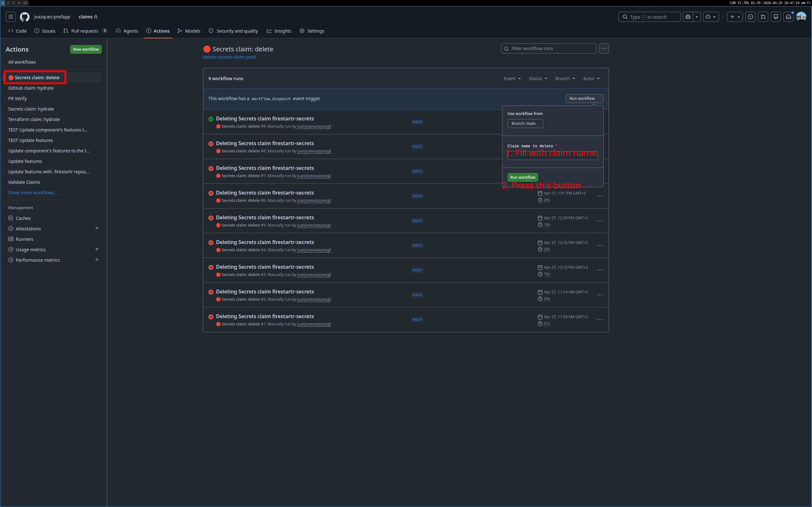Open the GitHub home logo
The image size is (812, 507).
click(24, 17)
